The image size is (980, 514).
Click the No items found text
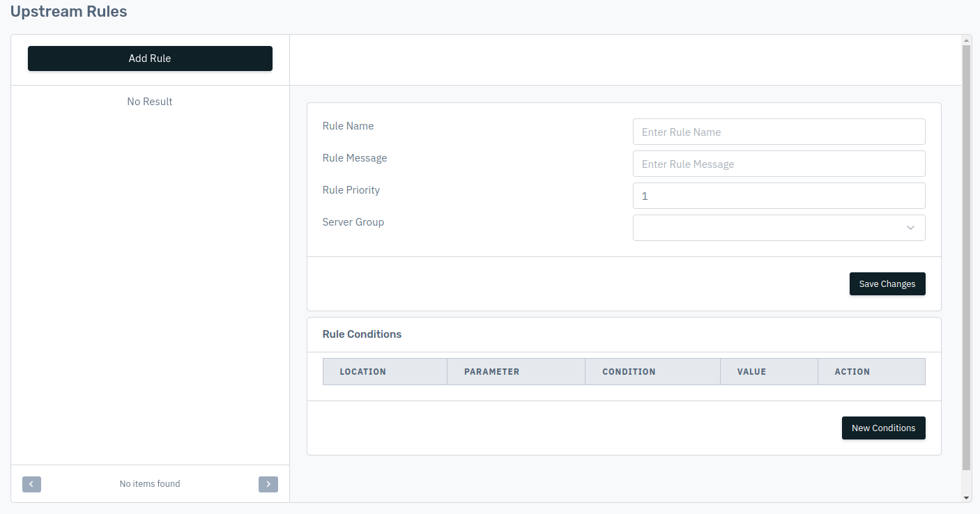click(x=150, y=483)
